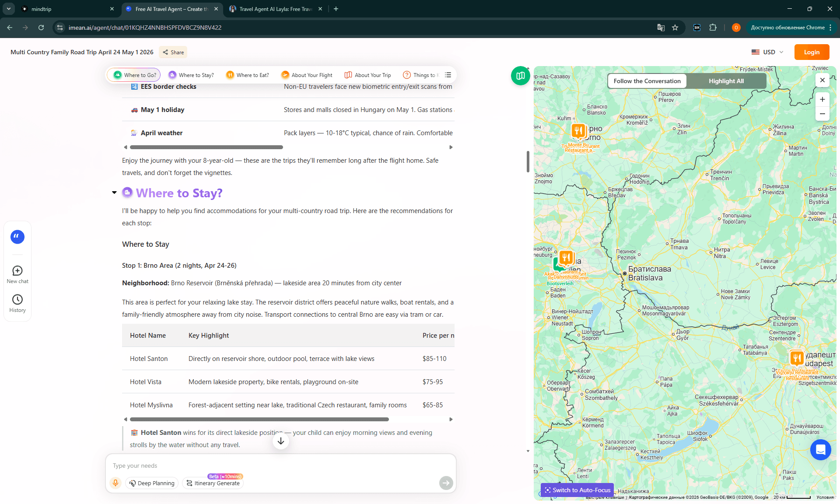Open the Chrome tab search dropdown
Viewport: 840px width, 504px height.
click(x=8, y=9)
